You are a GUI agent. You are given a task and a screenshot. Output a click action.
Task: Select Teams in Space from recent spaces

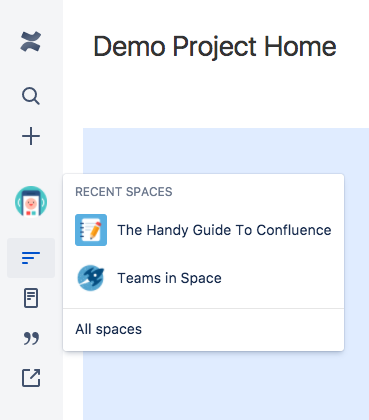203,278
